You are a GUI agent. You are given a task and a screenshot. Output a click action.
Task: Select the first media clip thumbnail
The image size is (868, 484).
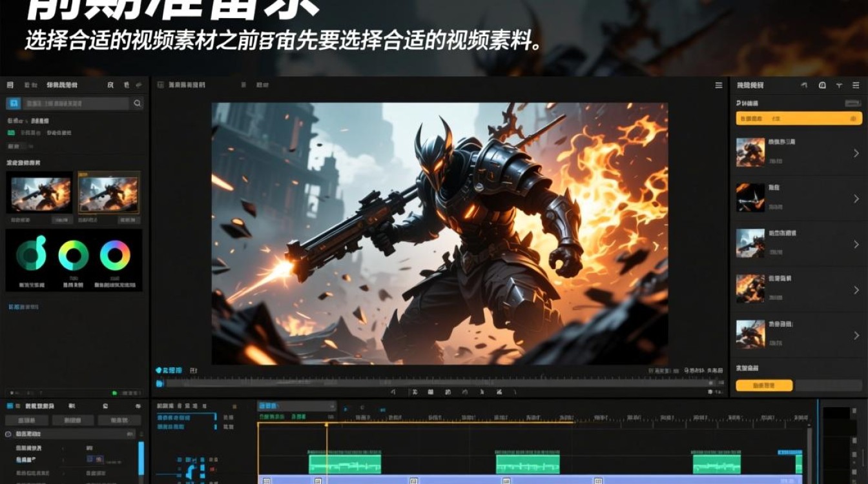[39, 192]
